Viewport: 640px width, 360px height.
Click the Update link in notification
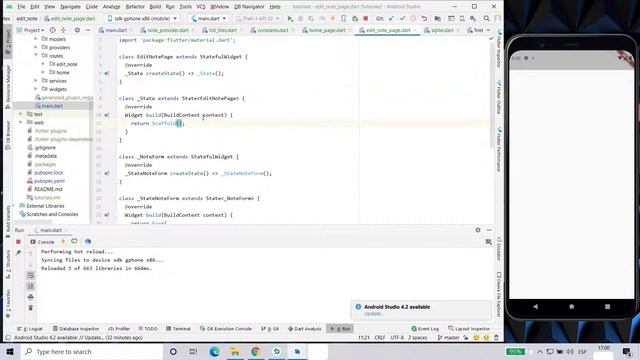point(373,314)
